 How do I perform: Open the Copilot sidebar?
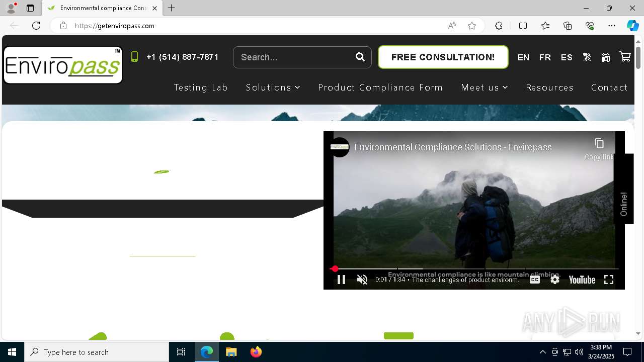pos(632,26)
